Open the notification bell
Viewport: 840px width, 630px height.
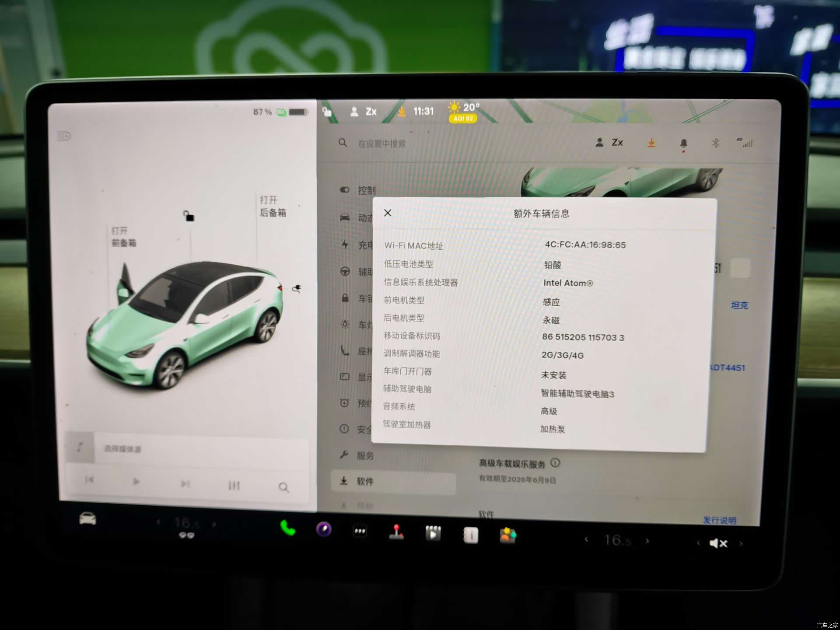click(683, 143)
